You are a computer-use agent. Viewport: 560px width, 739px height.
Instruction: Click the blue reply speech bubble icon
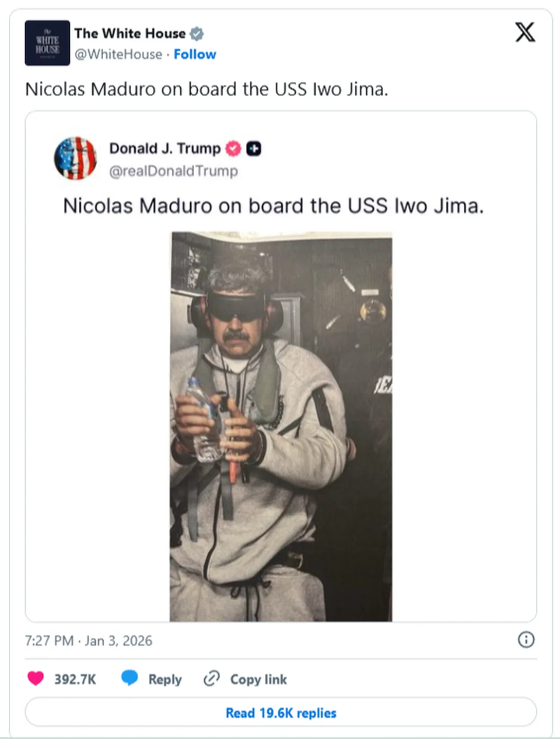point(129,678)
